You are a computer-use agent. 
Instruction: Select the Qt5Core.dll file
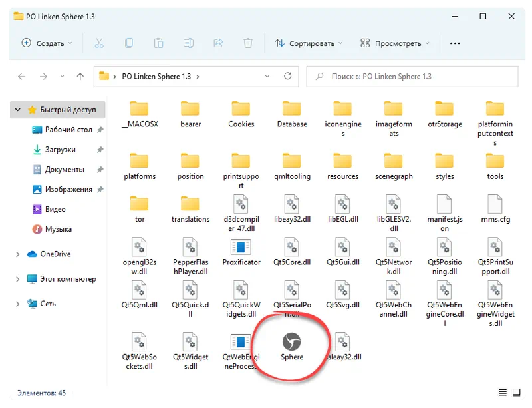292,252
